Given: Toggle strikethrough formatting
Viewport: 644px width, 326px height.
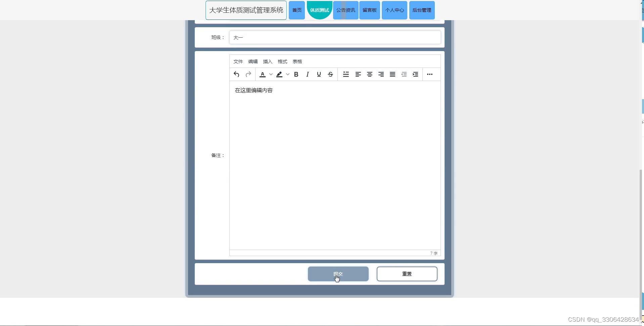Looking at the screenshot, I should pos(330,74).
